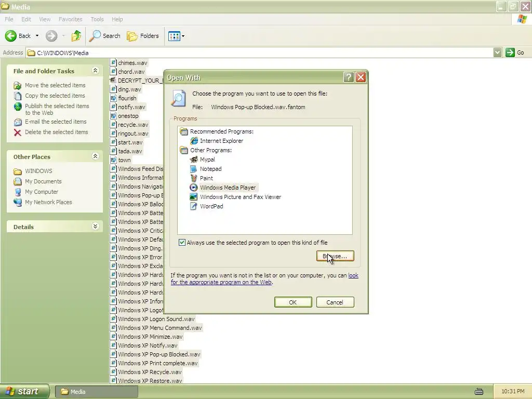Screen dimensions: 532x399
Task: Click the Go button next to address bar
Action: [515, 52]
